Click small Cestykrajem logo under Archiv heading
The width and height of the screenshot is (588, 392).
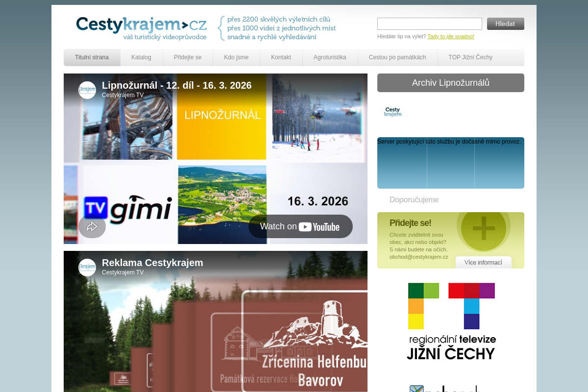[x=392, y=112]
